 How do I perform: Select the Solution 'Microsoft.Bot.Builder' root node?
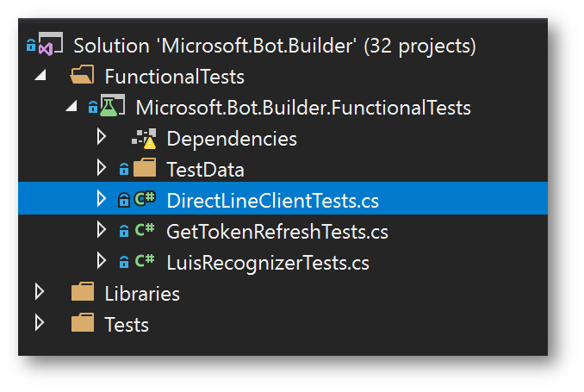tap(275, 46)
